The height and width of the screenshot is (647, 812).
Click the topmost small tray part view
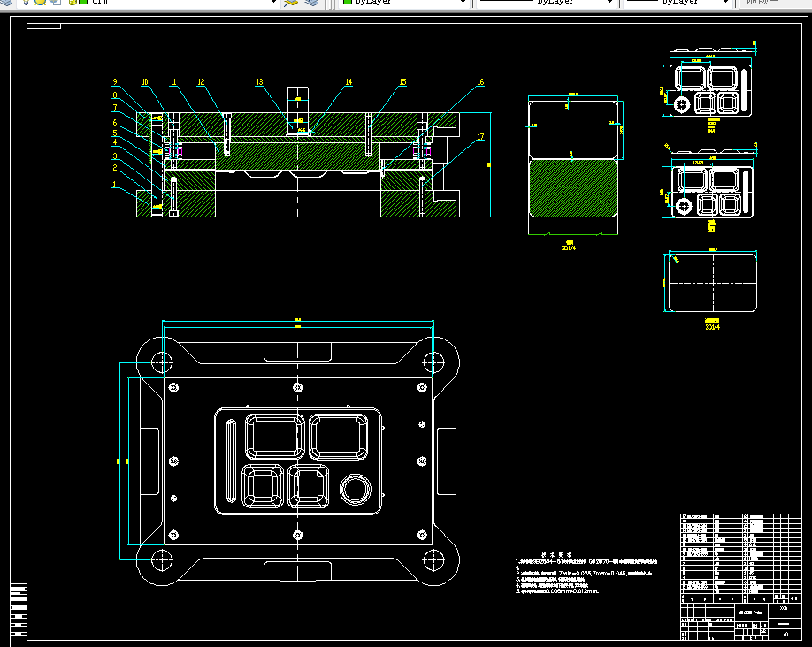coord(710,90)
